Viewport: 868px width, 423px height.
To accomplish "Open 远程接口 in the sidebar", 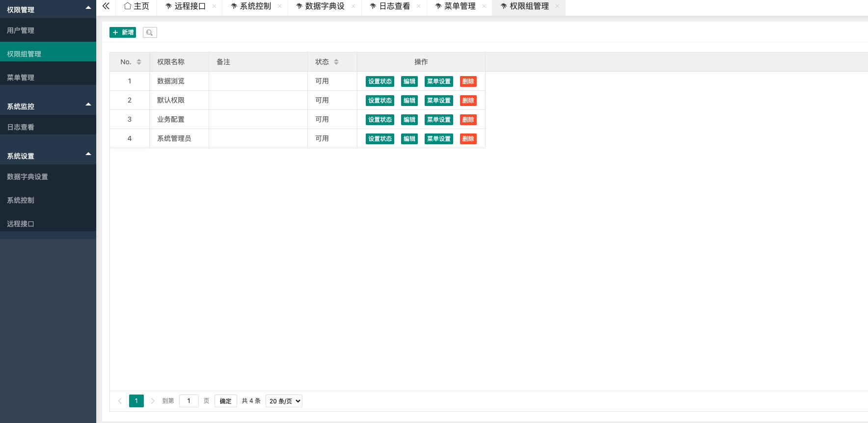I will pyautogui.click(x=48, y=223).
